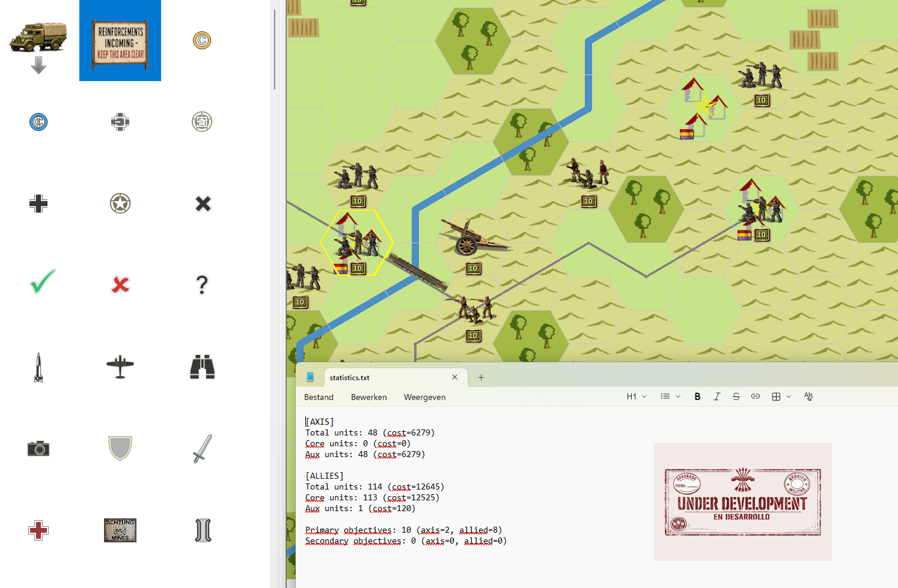Select the Reinforcements Incoming sign thumbnail
Image resolution: width=898 pixels, height=588 pixels.
(120, 40)
